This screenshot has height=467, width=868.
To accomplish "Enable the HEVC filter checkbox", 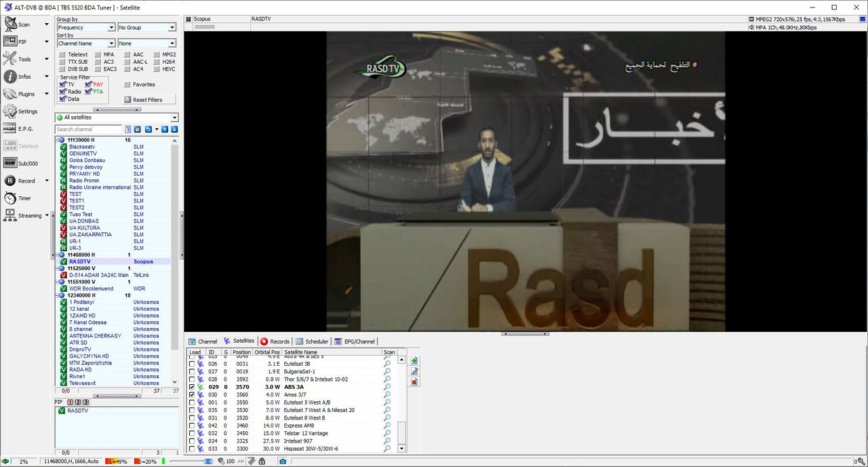I will point(157,69).
